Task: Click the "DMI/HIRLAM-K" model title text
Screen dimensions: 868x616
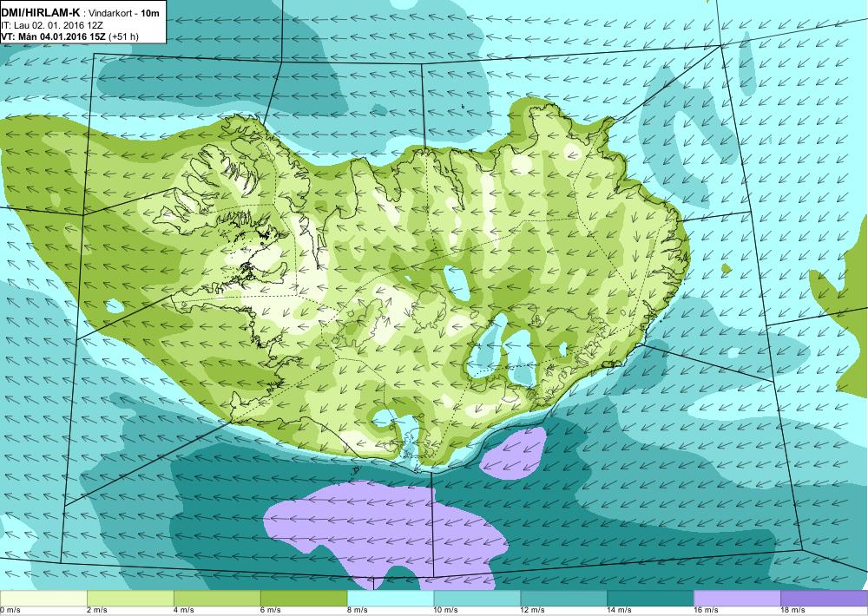Action: (x=41, y=13)
